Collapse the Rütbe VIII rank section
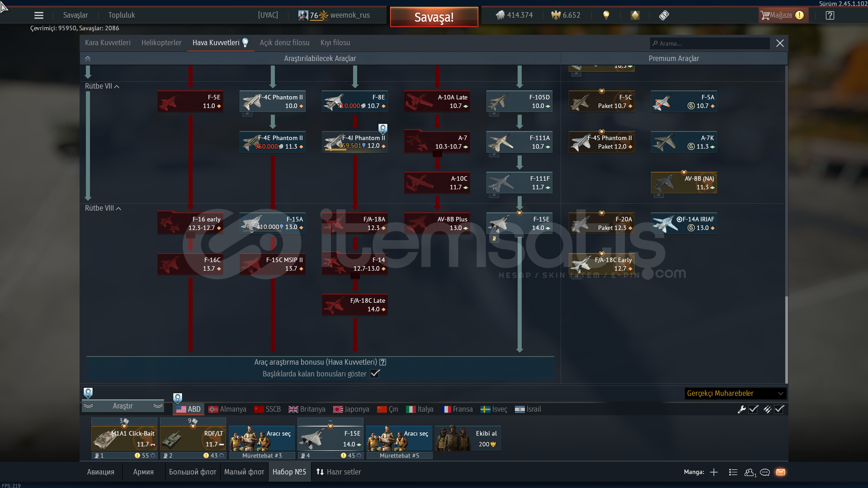 coord(103,208)
